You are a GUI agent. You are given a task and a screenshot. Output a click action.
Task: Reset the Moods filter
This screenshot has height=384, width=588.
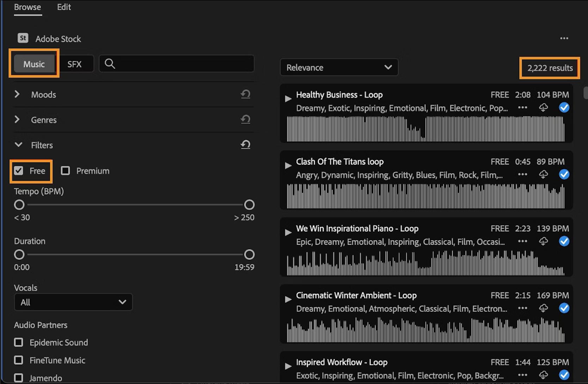click(245, 94)
